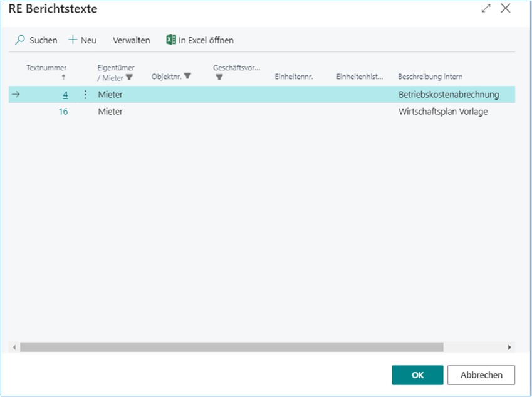The height and width of the screenshot is (397, 532).
Task: Open Textnummer 4 link
Action: tap(65, 95)
